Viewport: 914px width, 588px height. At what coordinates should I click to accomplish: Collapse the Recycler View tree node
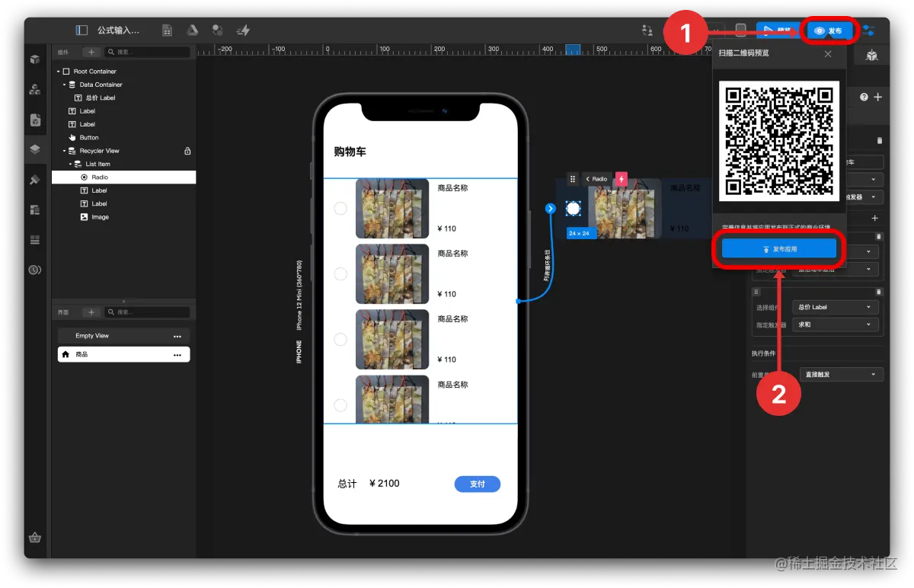click(65, 151)
